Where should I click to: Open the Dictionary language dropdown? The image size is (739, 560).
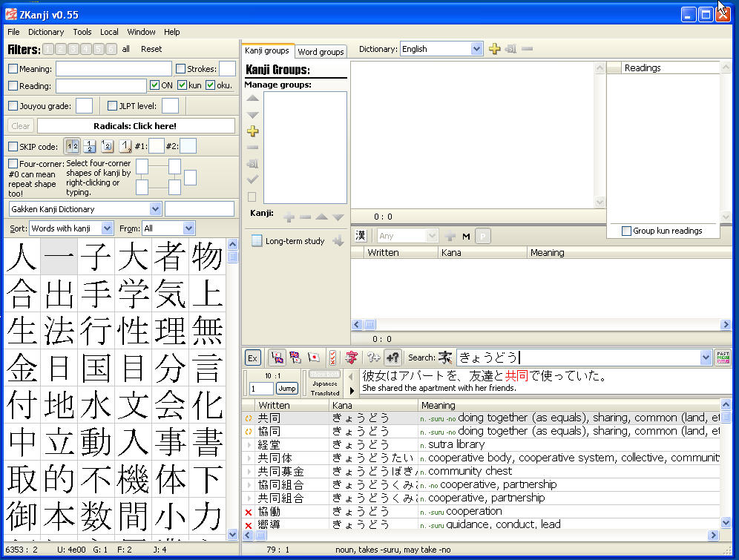pyautogui.click(x=441, y=47)
